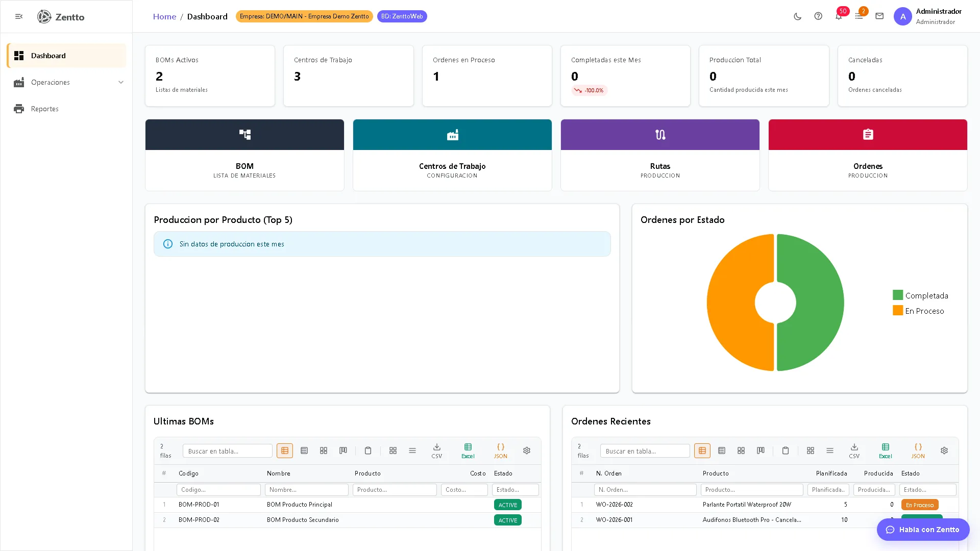Open the Administrador user avatar menu
Image resolution: width=980 pixels, height=551 pixels.
[x=902, y=16]
